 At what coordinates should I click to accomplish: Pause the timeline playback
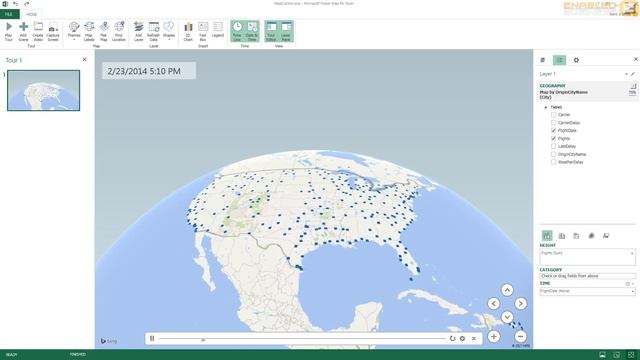point(152,338)
